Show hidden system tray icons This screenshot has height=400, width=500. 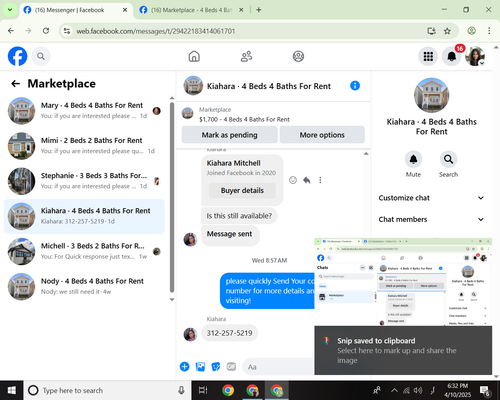click(x=394, y=390)
